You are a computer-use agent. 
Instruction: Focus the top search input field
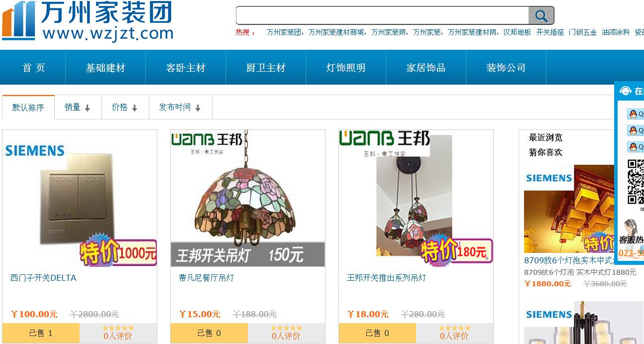[x=382, y=15]
